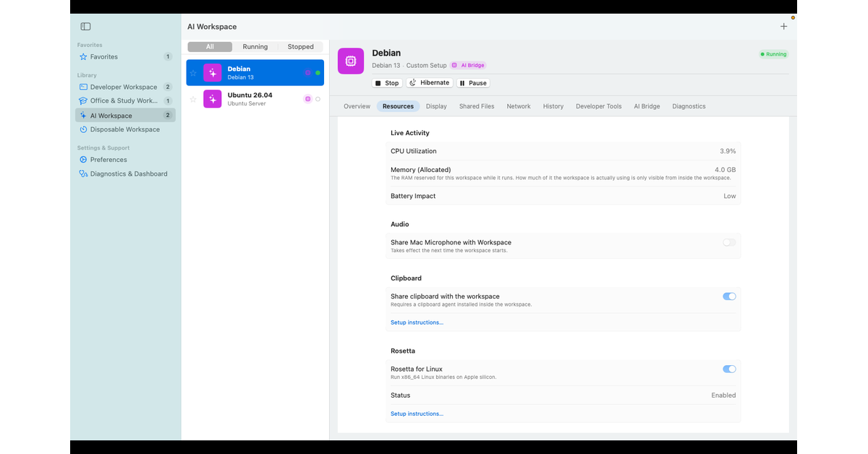Open the AI Bridge tab
This screenshot has height=454, width=868.
click(647, 106)
